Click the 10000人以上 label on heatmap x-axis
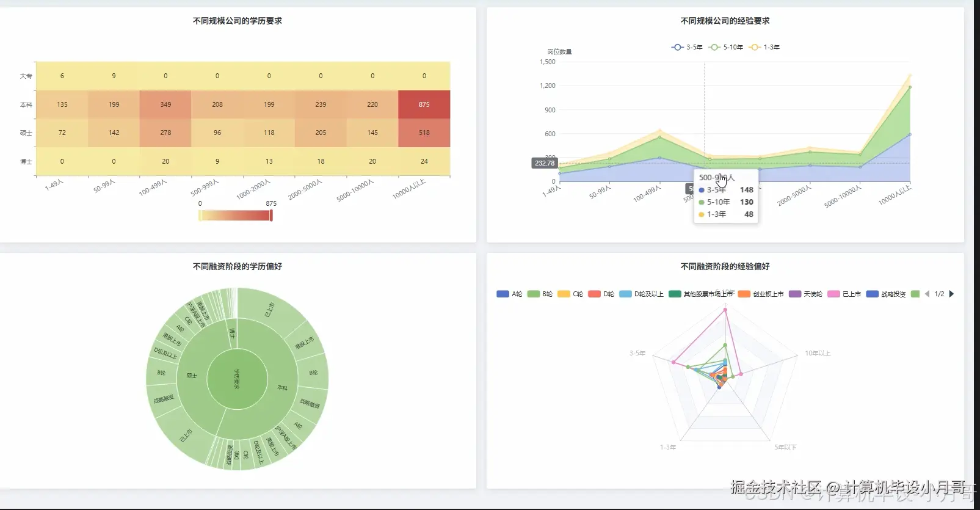The image size is (980, 510). click(409, 189)
